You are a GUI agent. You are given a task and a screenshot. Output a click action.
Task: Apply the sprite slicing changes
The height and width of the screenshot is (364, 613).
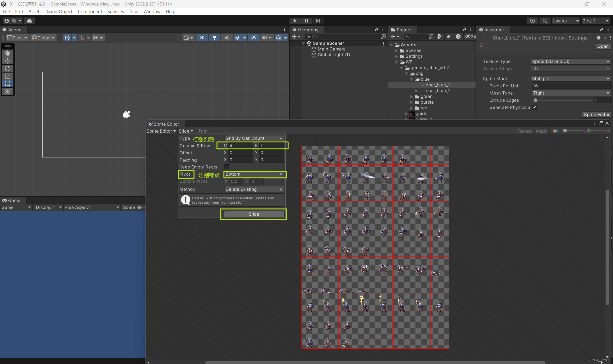[x=541, y=131]
